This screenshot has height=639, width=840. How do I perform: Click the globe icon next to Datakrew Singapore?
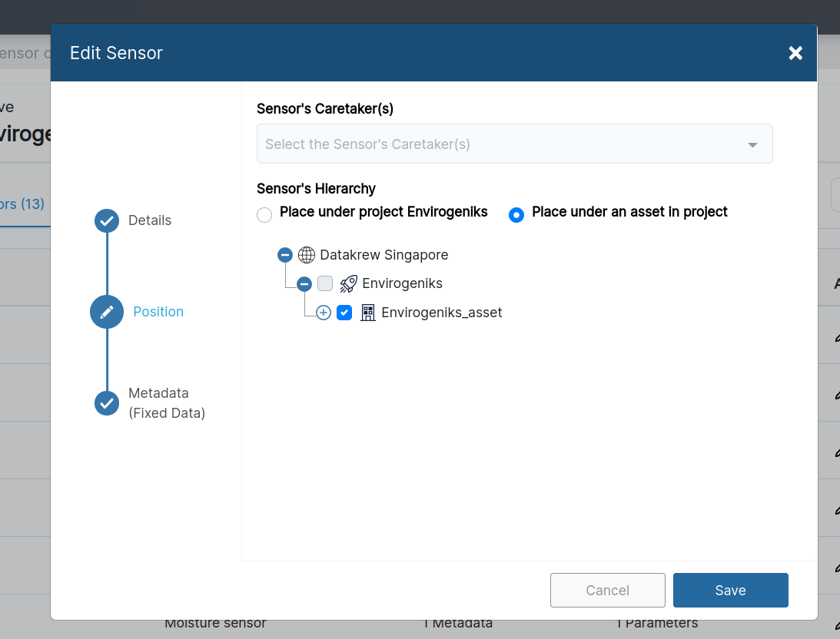pyautogui.click(x=307, y=254)
